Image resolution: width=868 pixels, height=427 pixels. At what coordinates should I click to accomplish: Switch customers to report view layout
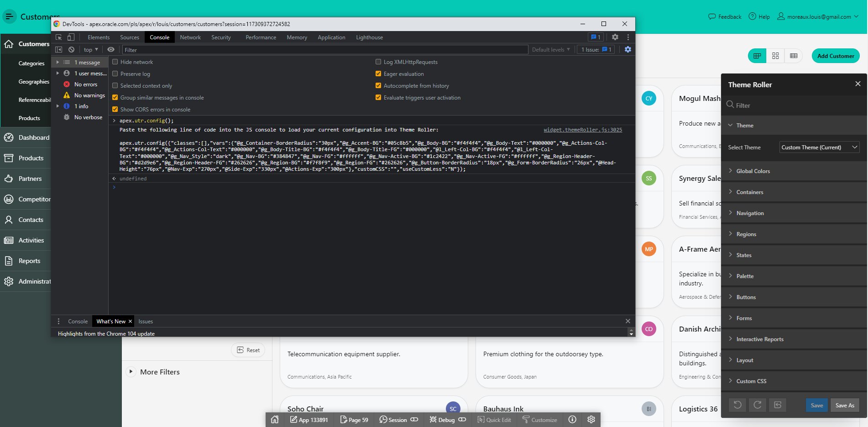click(793, 56)
